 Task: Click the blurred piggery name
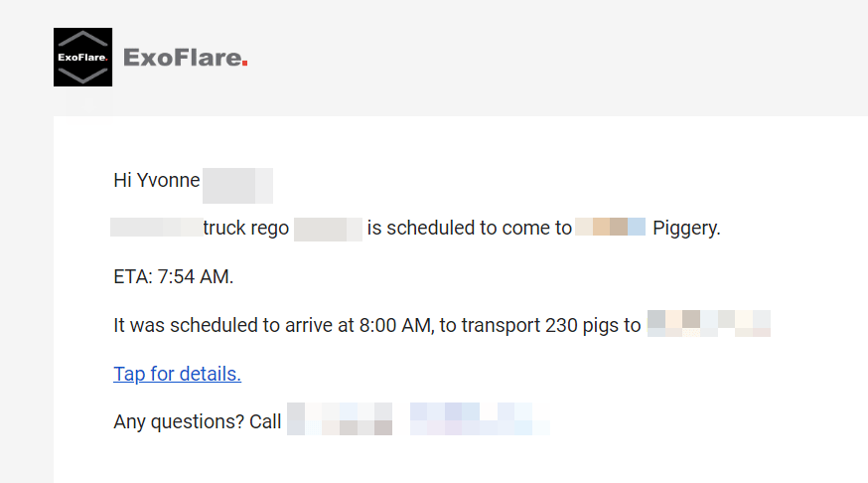[610, 227]
